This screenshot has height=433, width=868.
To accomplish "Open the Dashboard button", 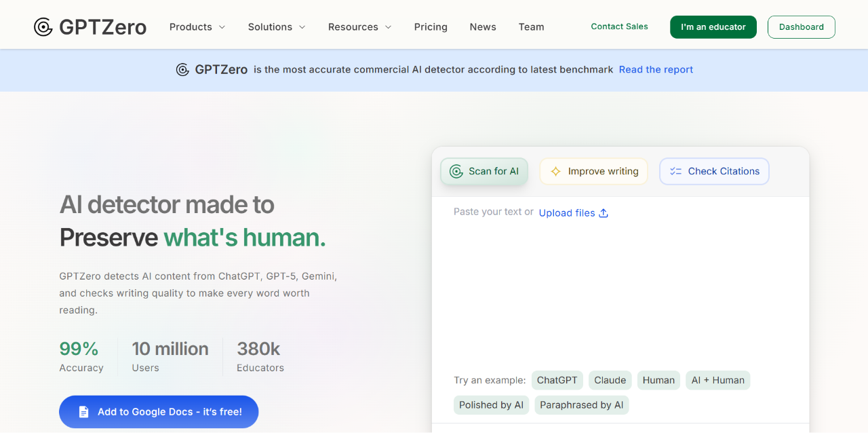I will pyautogui.click(x=801, y=27).
